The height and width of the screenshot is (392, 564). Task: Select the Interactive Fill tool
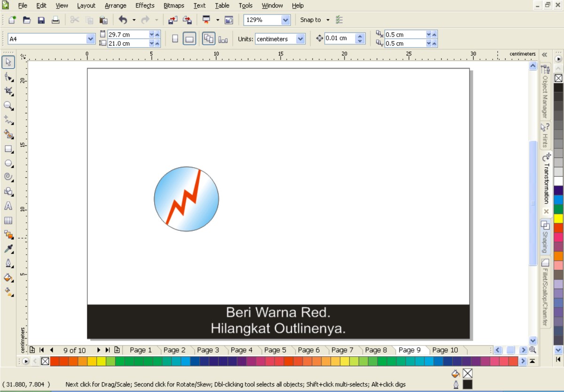coord(8,292)
